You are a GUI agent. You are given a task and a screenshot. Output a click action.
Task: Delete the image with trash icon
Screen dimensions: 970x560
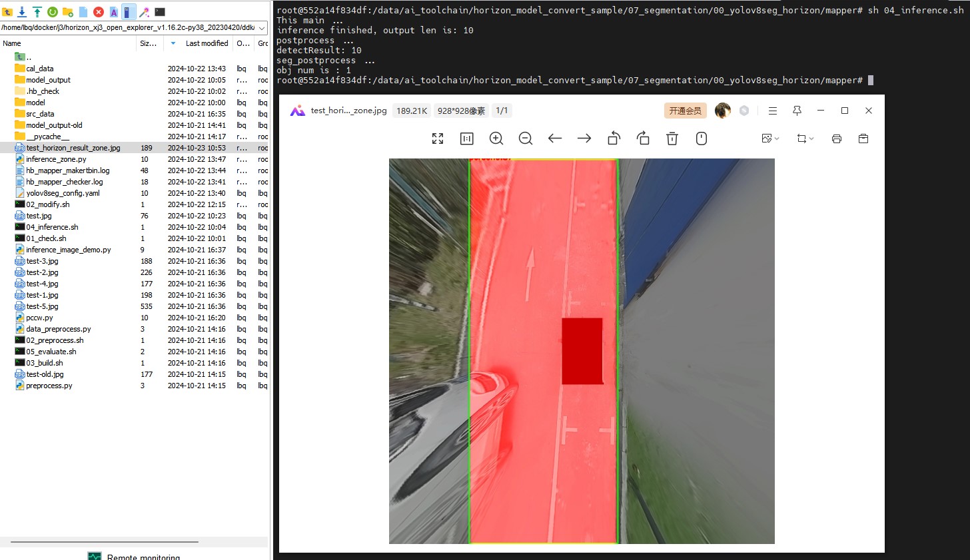pos(672,139)
